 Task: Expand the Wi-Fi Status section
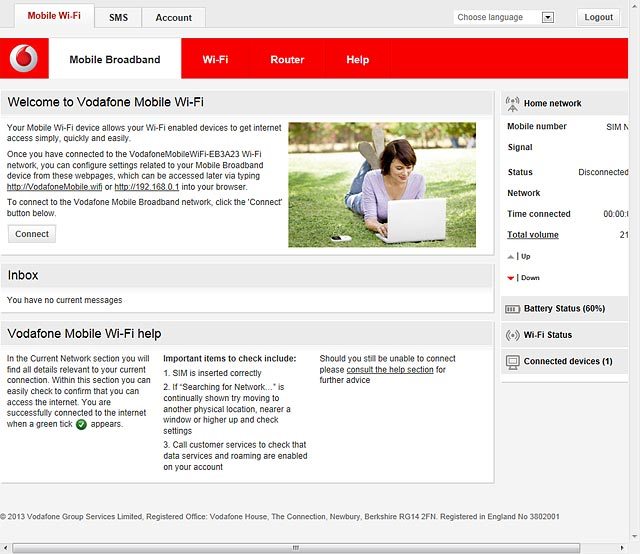point(564,335)
